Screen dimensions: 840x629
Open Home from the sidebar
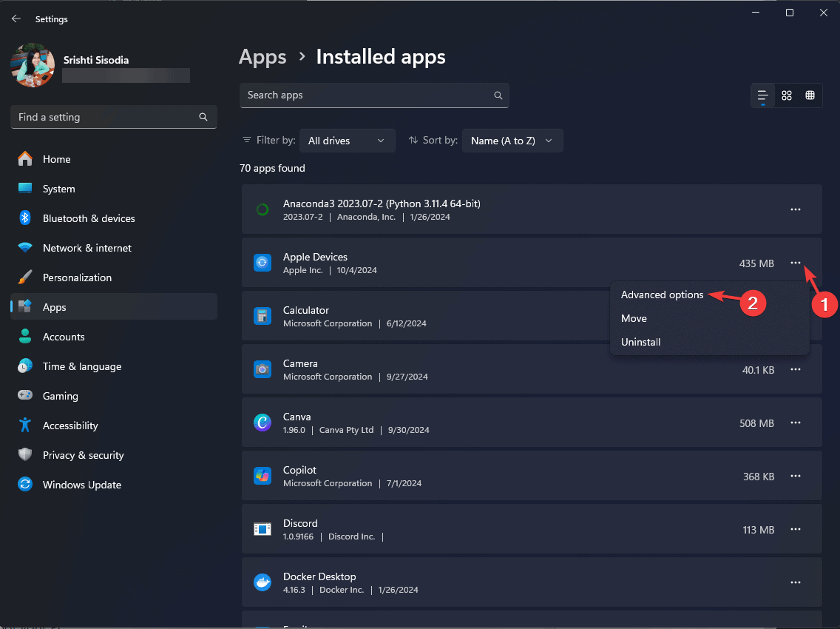pos(114,159)
